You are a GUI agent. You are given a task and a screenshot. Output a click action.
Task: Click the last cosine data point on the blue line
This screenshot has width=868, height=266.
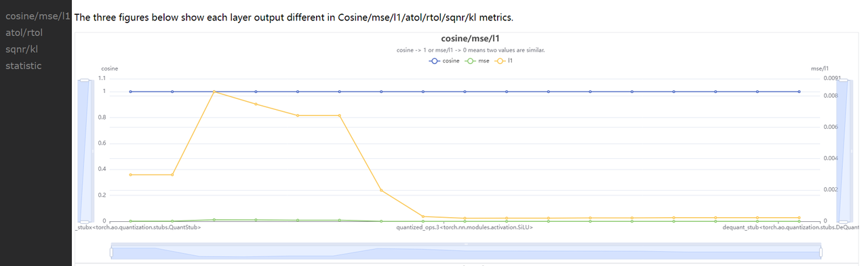coord(800,92)
